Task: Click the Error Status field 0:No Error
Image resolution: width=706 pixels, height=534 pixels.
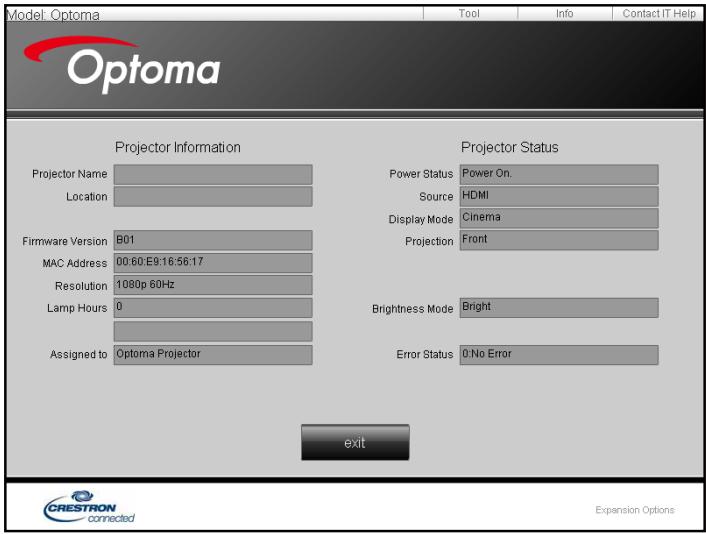Action: coord(559,355)
